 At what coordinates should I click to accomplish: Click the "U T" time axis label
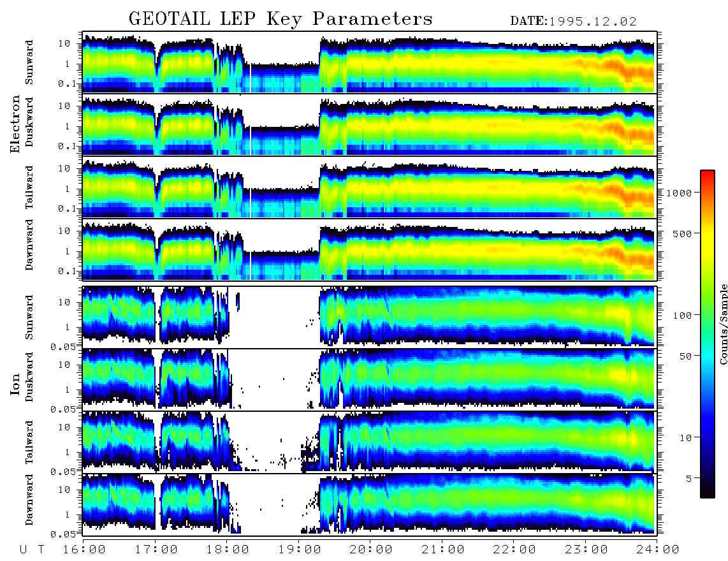pos(32,550)
